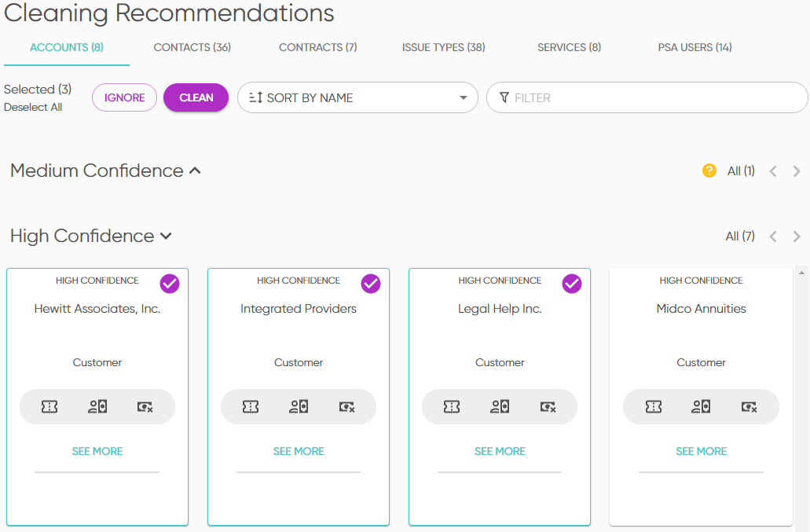This screenshot has width=810, height=532.
Task: Click payment-cancel icon on Legal Help Inc. card
Action: (548, 407)
